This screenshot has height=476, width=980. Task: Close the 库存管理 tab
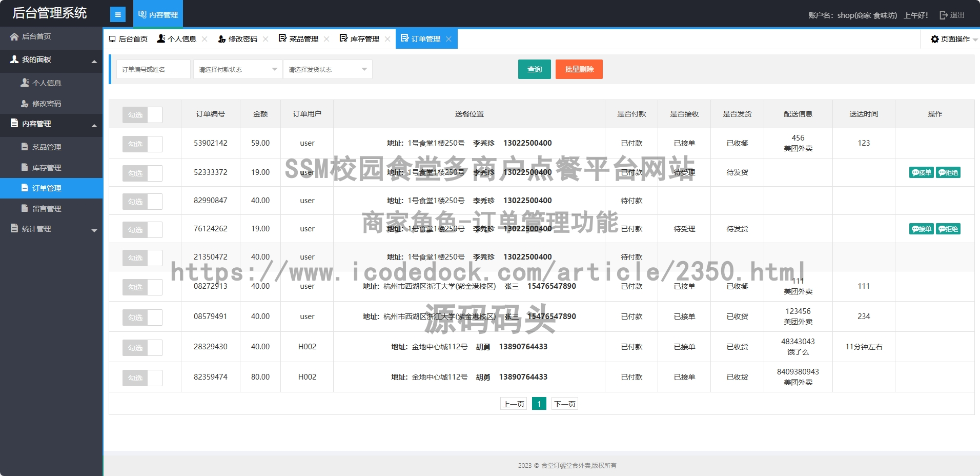387,39
